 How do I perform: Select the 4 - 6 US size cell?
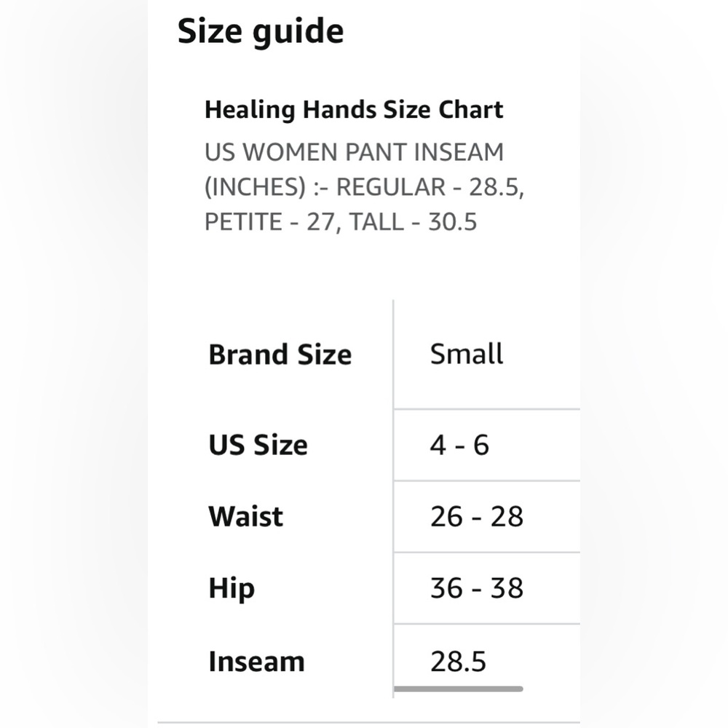click(459, 445)
